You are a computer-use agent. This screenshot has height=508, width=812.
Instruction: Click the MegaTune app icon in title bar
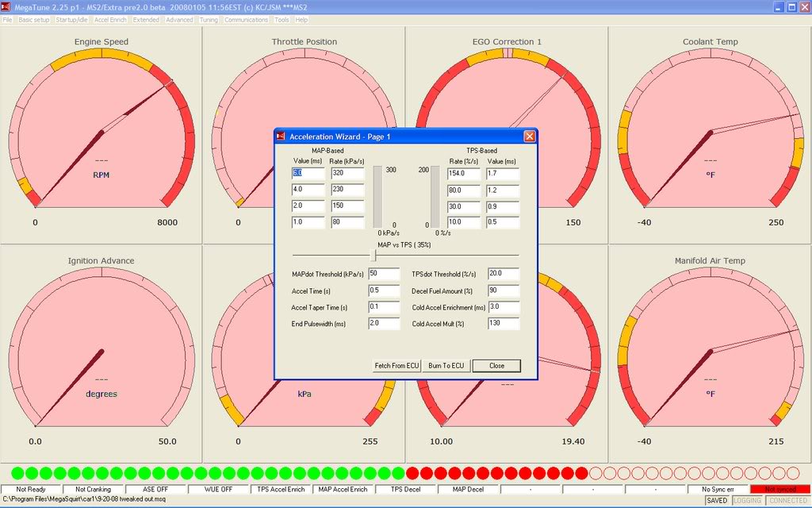click(6, 6)
